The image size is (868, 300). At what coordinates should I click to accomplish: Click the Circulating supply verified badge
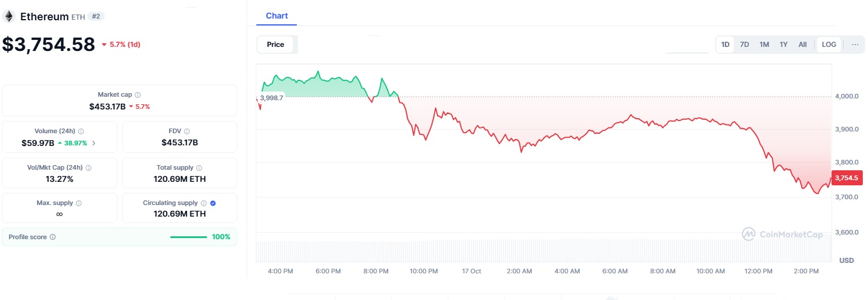[x=213, y=203]
